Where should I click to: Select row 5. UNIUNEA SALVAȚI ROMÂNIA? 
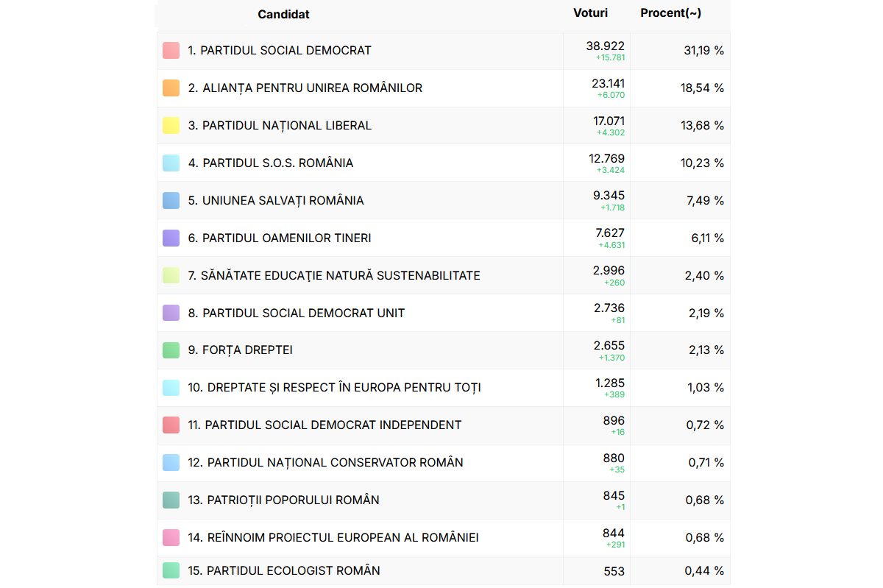click(444, 201)
